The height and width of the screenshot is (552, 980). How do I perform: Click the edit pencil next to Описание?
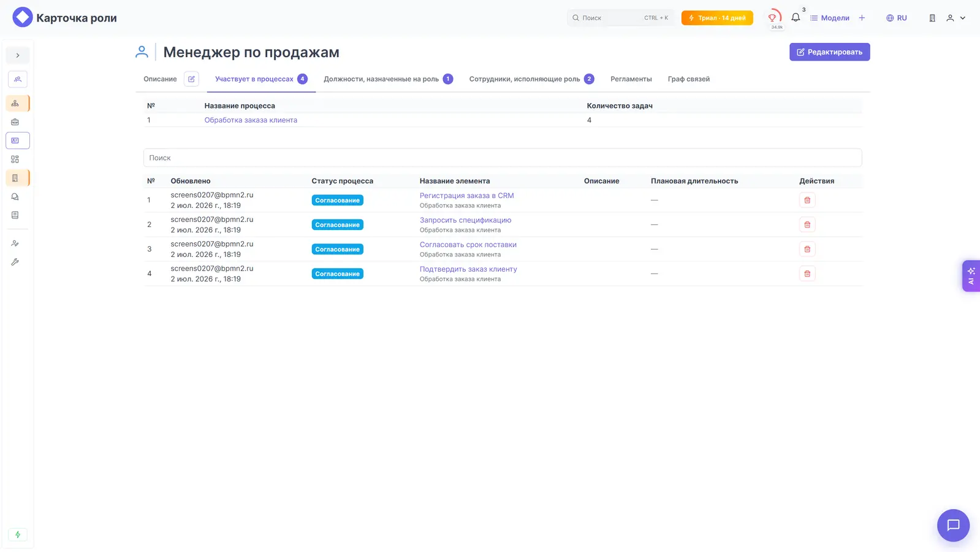(191, 79)
